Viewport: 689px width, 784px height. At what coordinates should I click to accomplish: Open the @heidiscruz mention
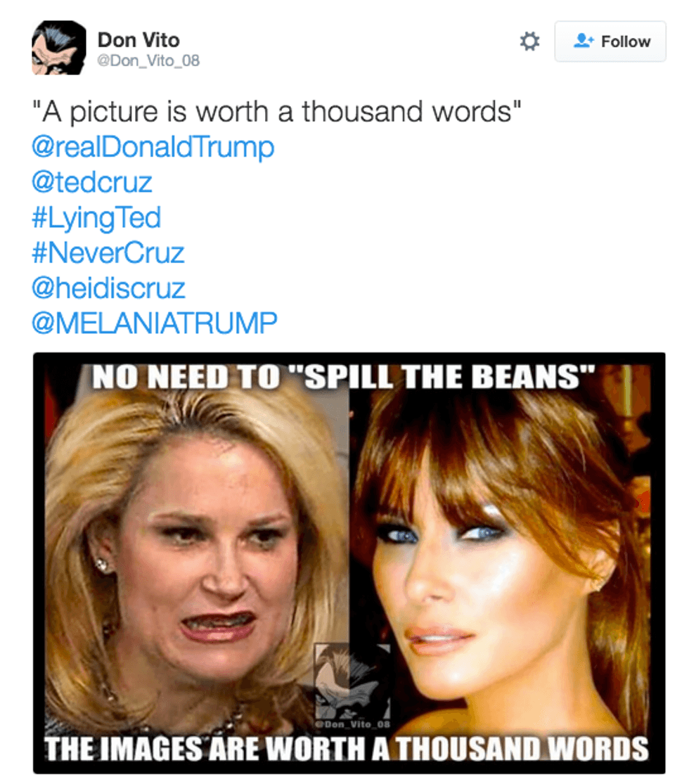108,288
